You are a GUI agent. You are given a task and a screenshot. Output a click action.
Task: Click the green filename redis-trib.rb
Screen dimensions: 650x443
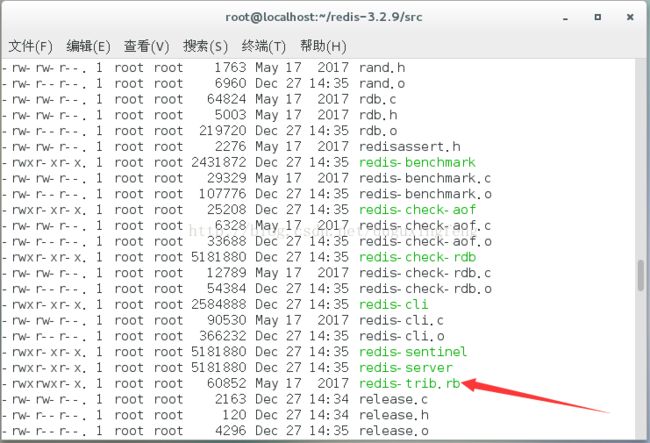click(410, 383)
